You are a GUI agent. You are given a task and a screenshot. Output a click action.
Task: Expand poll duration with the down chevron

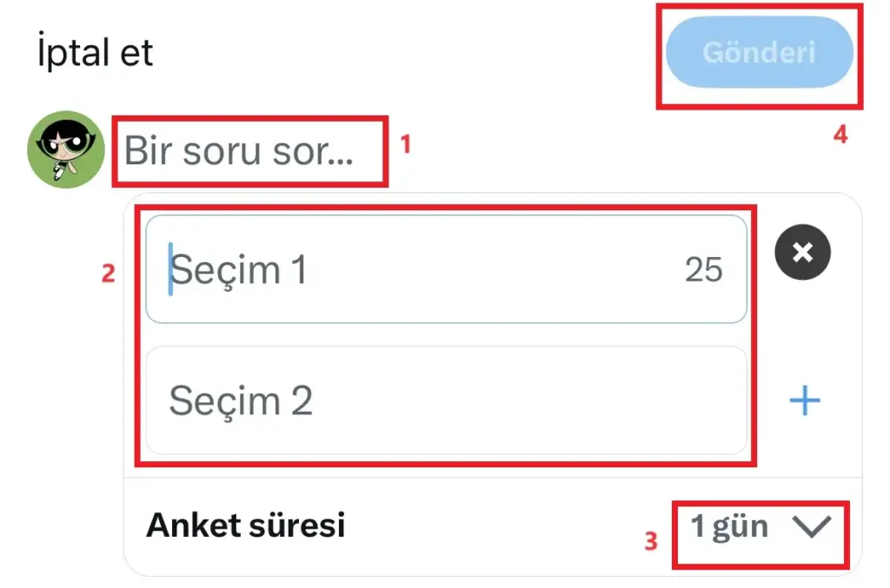[813, 527]
